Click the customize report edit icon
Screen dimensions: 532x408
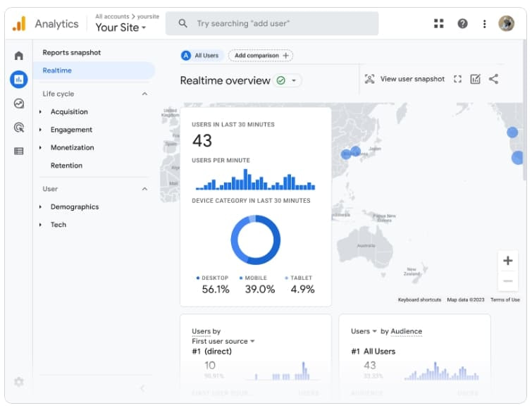coord(475,79)
